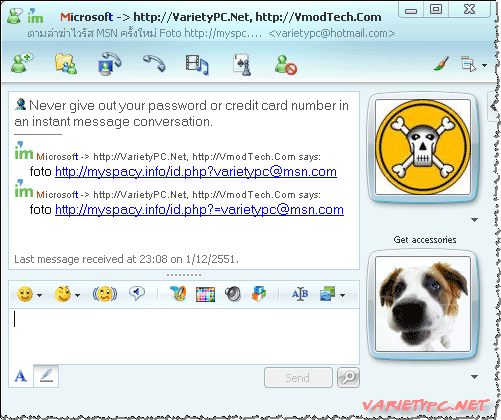
Task: Expand the winks dropdown arrow
Action: pyautogui.click(x=77, y=295)
